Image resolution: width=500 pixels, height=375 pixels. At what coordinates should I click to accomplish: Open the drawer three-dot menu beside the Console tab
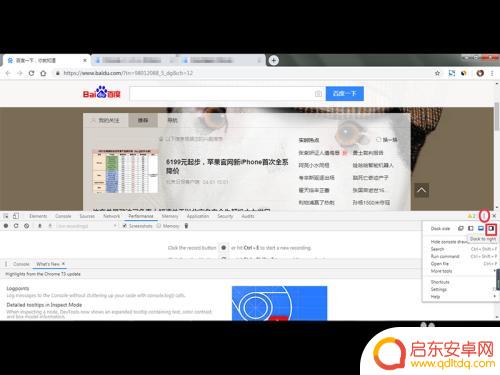coord(6,264)
